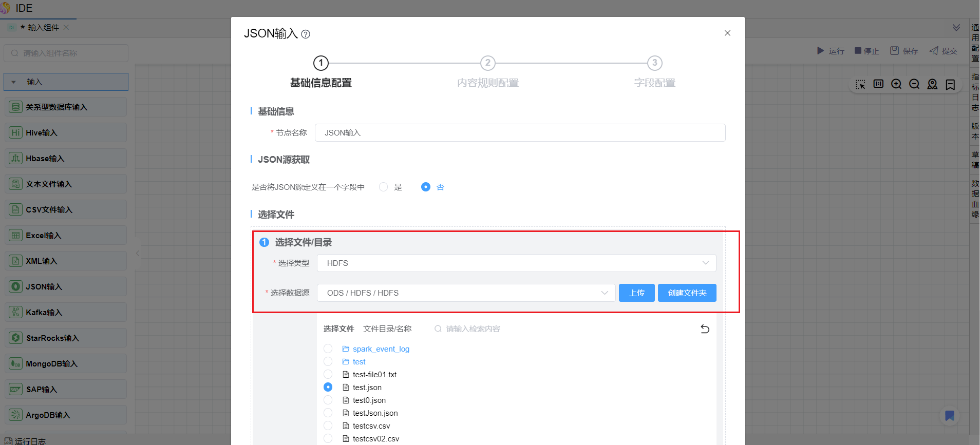Open the 运行日志 panel
The image size is (980, 445).
tap(25, 441)
